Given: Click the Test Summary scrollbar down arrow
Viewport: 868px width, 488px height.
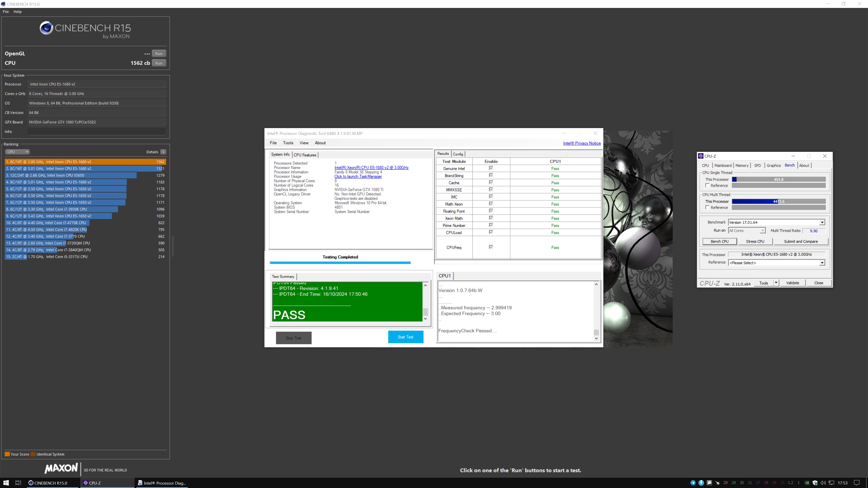Looking at the screenshot, I should pos(425,319).
